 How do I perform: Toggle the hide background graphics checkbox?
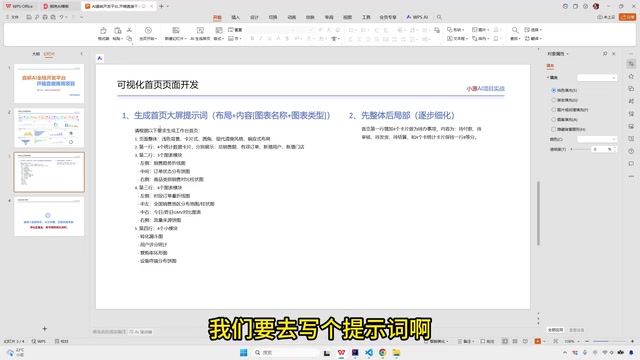coord(554,129)
